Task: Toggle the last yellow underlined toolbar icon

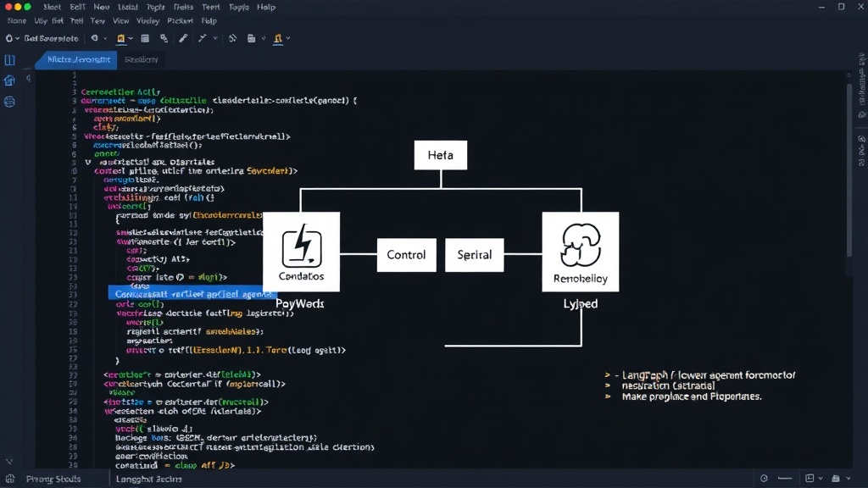Action: coord(278,38)
